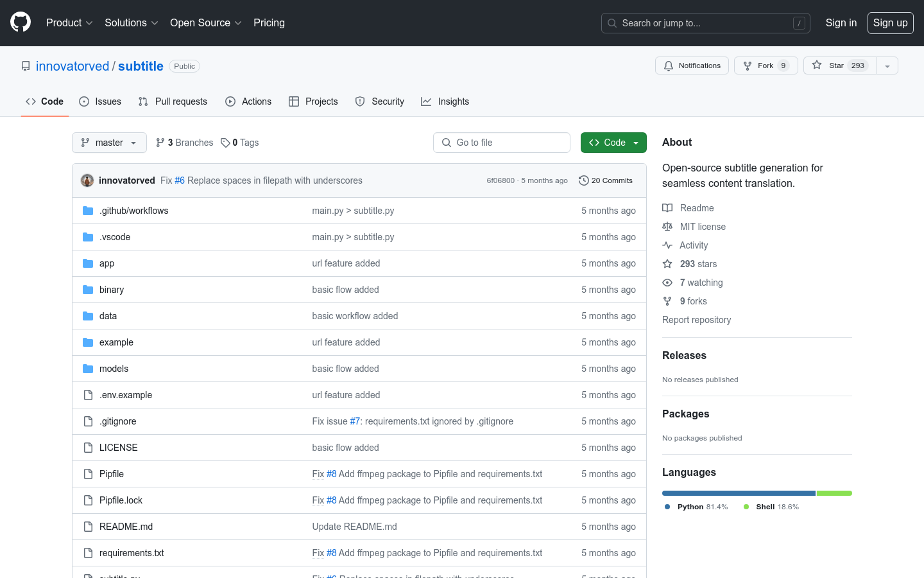Image resolution: width=924 pixels, height=578 pixels.
Task: Open the Pricing page
Action: [x=269, y=22]
